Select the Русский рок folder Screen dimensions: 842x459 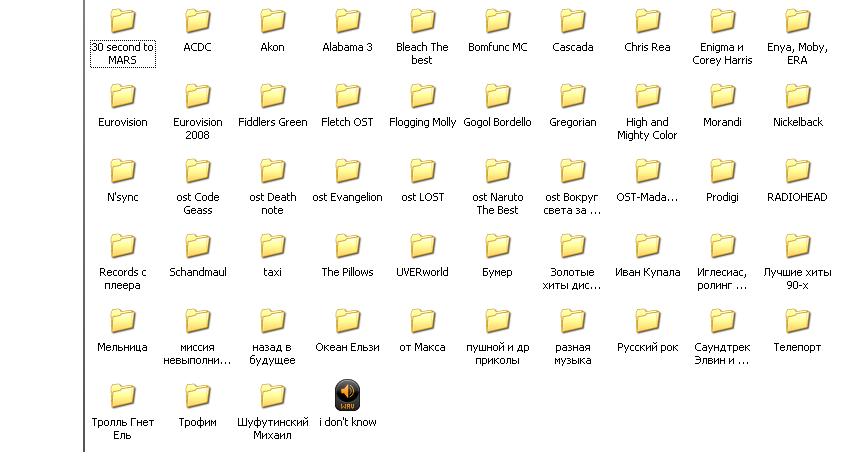648,321
